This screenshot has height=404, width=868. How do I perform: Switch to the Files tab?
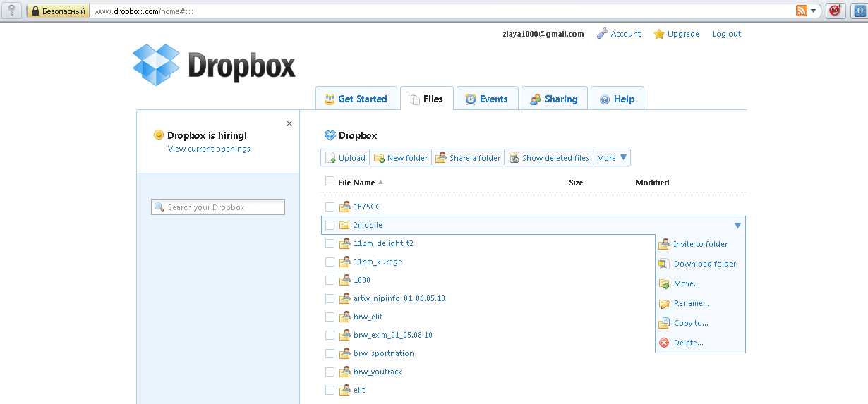(x=426, y=99)
